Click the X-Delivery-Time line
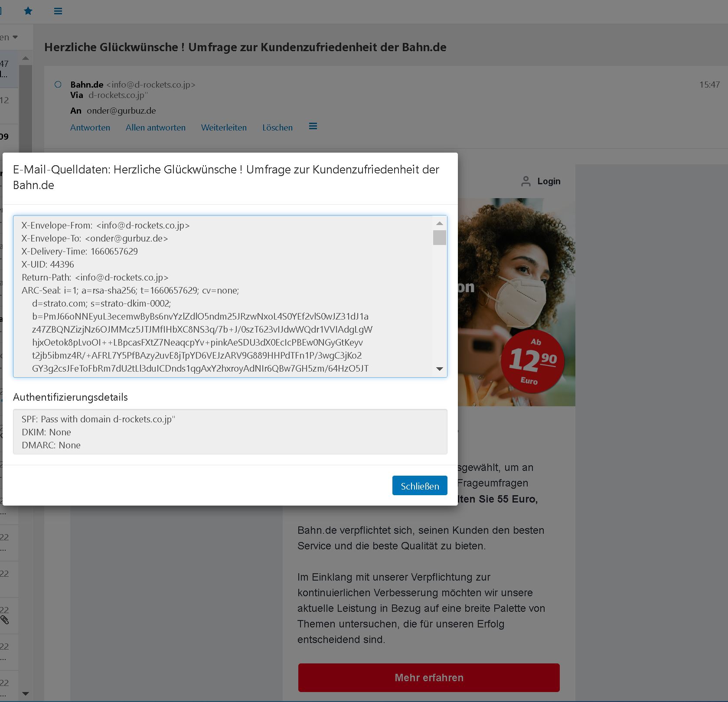The height and width of the screenshot is (702, 728). [80, 251]
